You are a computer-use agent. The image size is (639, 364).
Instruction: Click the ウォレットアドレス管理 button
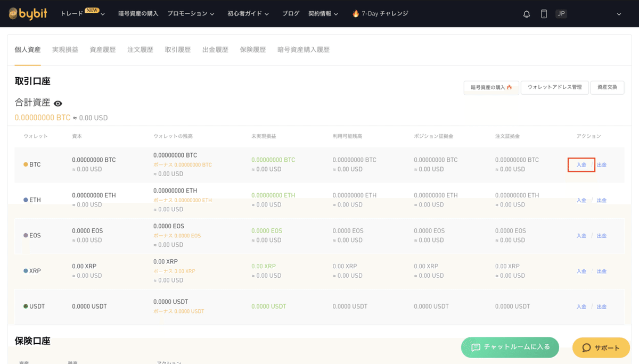pyautogui.click(x=555, y=87)
